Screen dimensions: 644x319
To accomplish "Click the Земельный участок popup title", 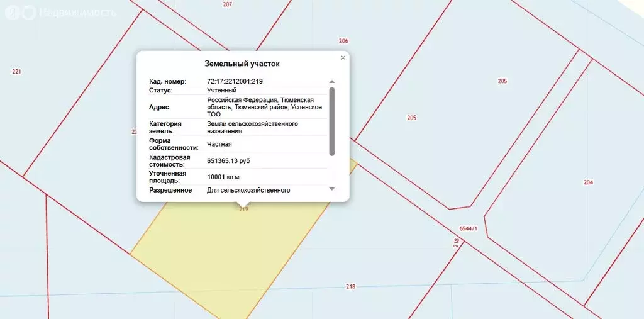I will pos(242,64).
